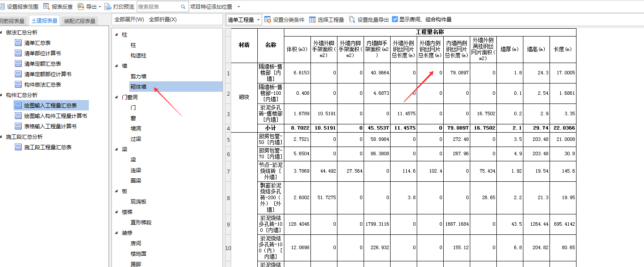The width and height of the screenshot is (644, 267).
Task: Click row number 7 header
Action: point(228,171)
